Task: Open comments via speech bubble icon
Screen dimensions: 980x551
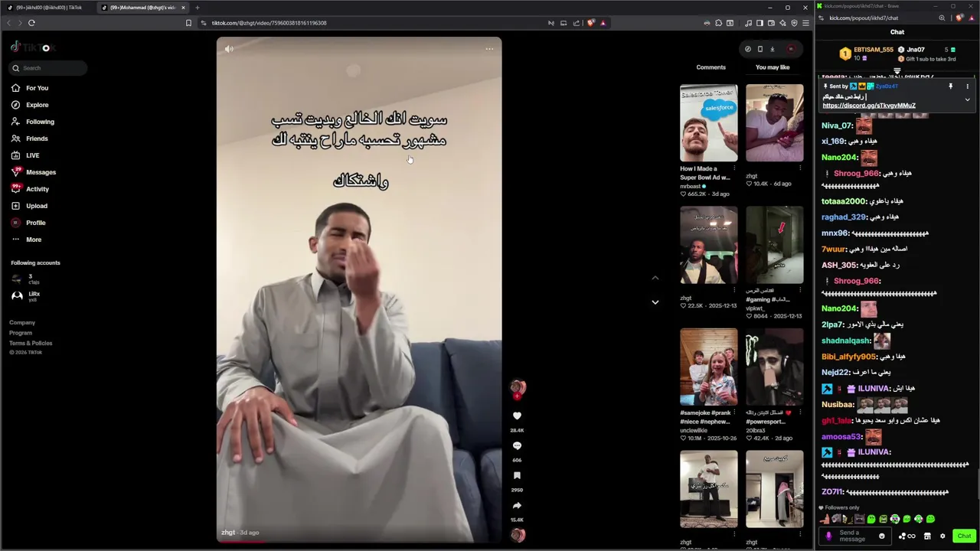Action: (x=517, y=445)
